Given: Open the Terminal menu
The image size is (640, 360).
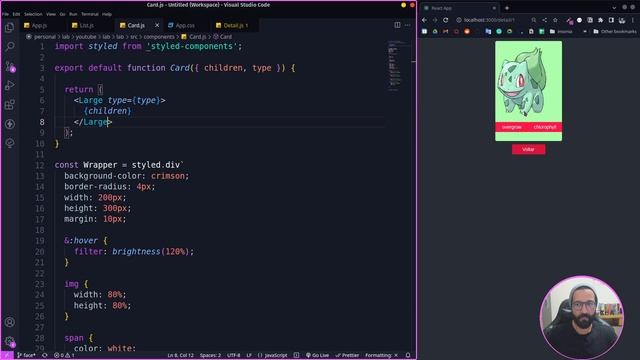Looking at the screenshot, I should 90,14.
